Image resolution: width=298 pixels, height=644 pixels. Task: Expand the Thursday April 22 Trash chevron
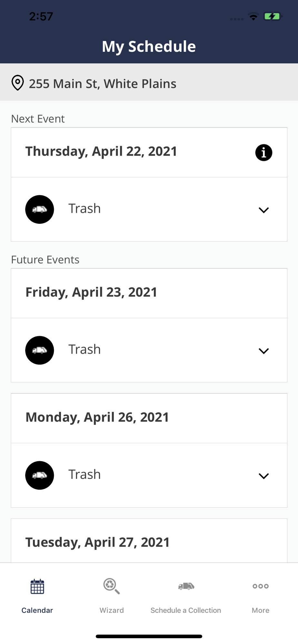pyautogui.click(x=263, y=210)
